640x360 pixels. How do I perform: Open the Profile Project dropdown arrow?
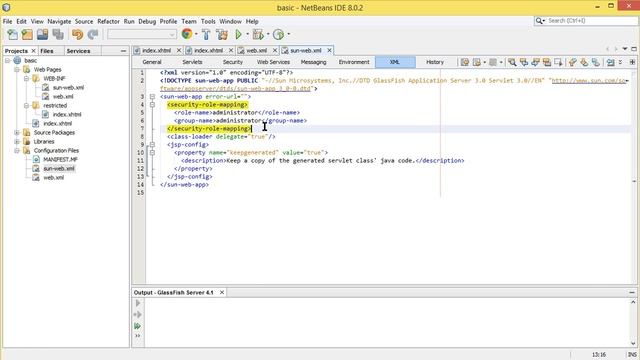pos(289,34)
